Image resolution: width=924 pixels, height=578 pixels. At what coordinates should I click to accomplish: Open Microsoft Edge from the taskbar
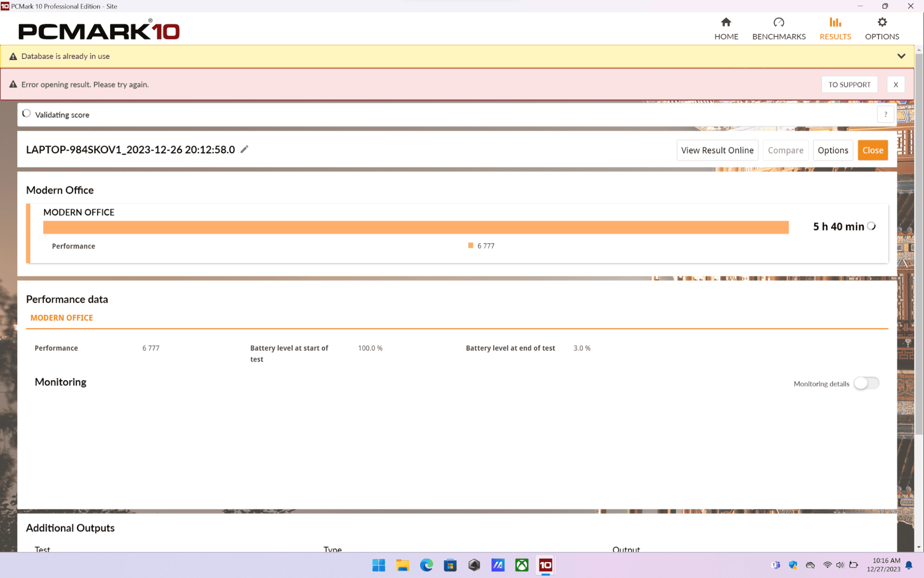pos(426,565)
